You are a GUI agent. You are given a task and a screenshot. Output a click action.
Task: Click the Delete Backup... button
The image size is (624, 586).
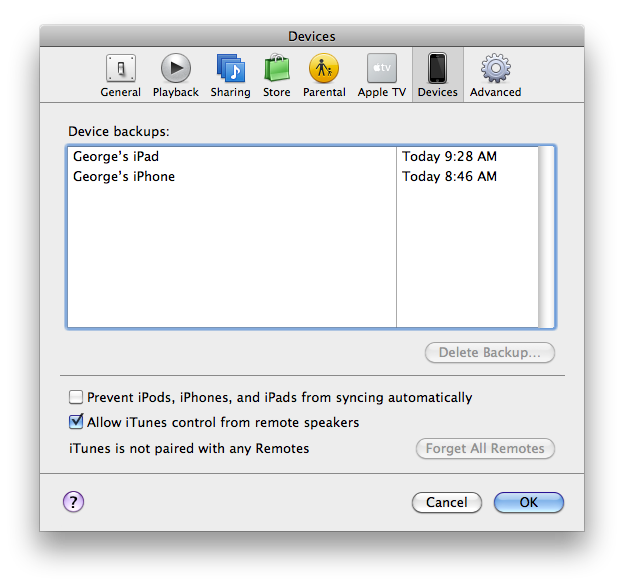(x=489, y=352)
